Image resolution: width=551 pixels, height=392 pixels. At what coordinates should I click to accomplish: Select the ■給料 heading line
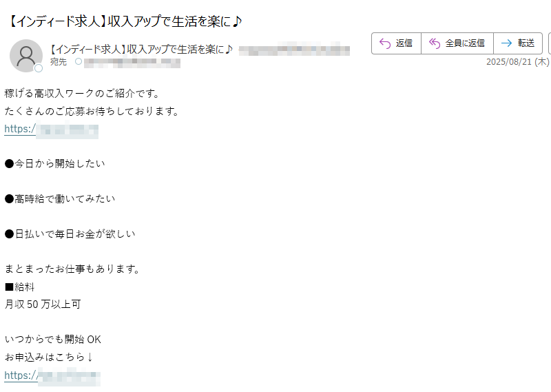coord(19,287)
